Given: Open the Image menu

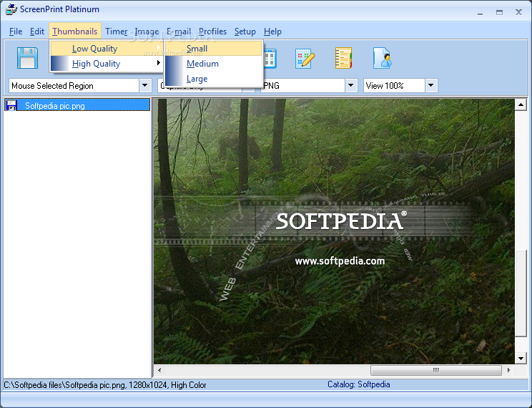Looking at the screenshot, I should pos(147,31).
